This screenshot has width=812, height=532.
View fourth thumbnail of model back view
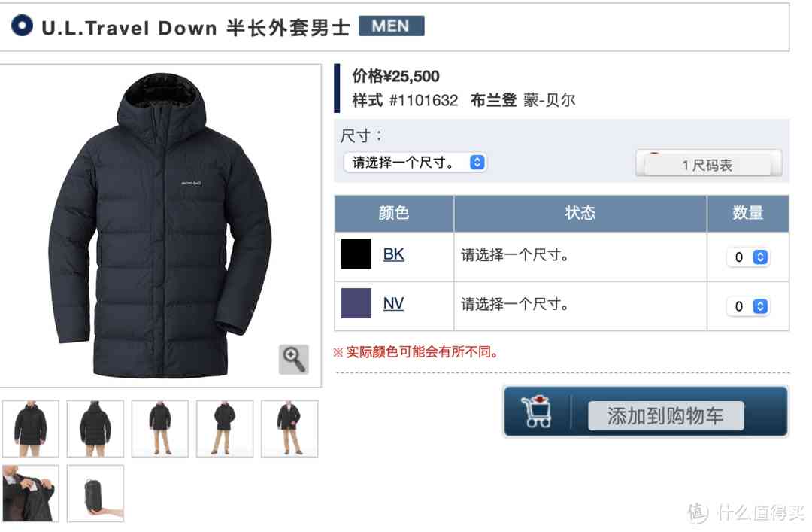click(225, 428)
